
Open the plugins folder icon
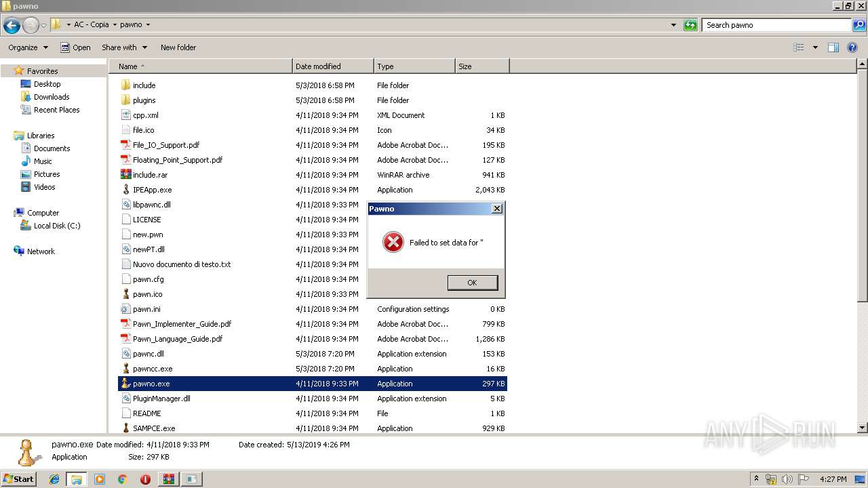125,100
